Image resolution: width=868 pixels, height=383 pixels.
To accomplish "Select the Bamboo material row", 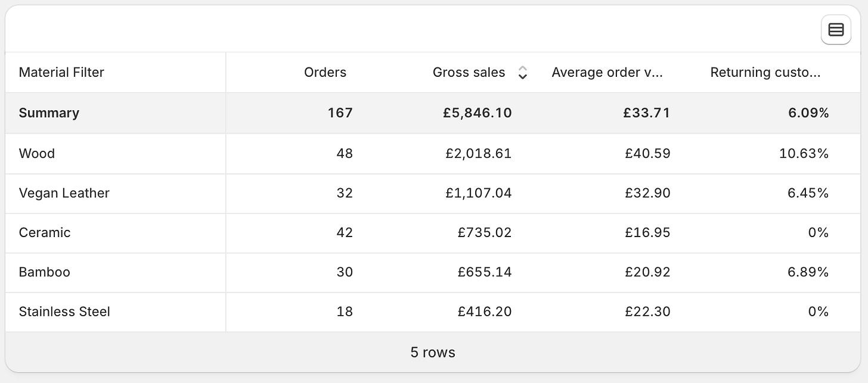I will click(45, 272).
